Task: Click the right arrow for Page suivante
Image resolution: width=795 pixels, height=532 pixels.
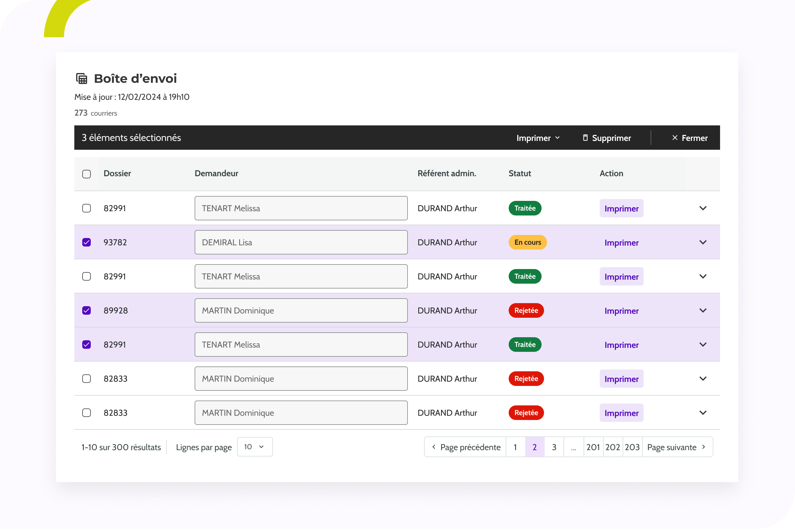Action: point(704,447)
